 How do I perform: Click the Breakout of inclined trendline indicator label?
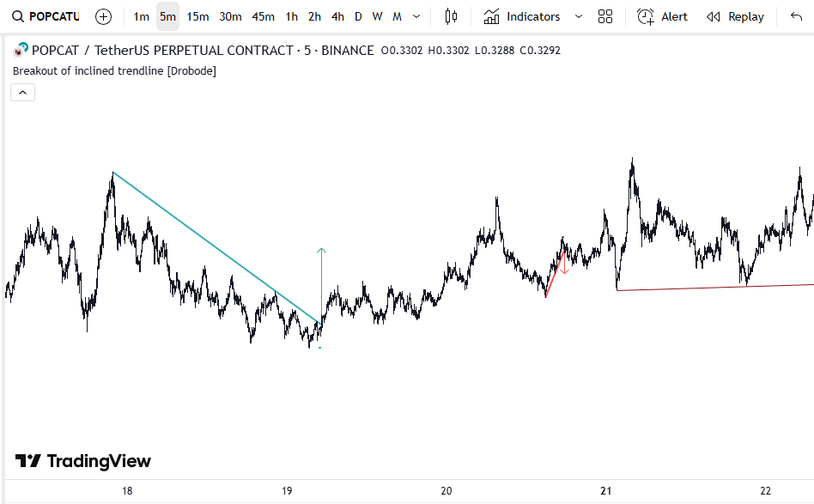coord(114,70)
